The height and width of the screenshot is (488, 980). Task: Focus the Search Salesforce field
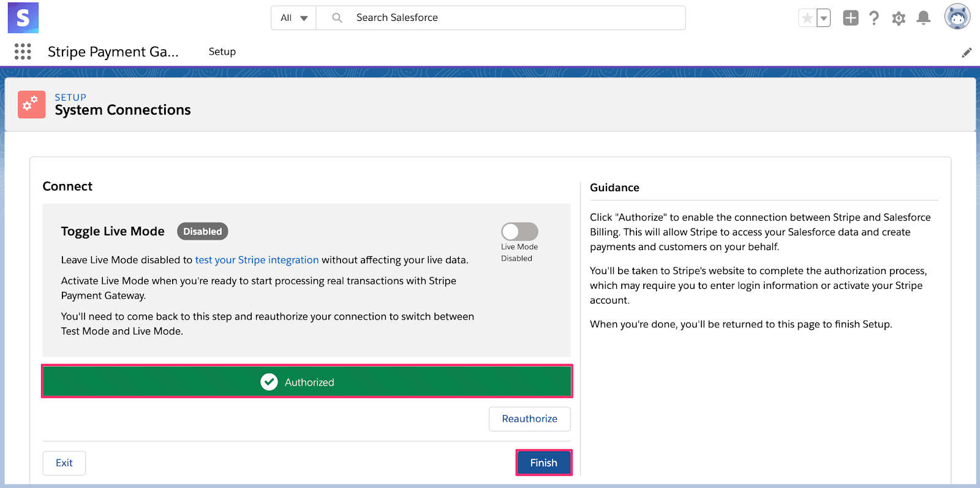(500, 18)
